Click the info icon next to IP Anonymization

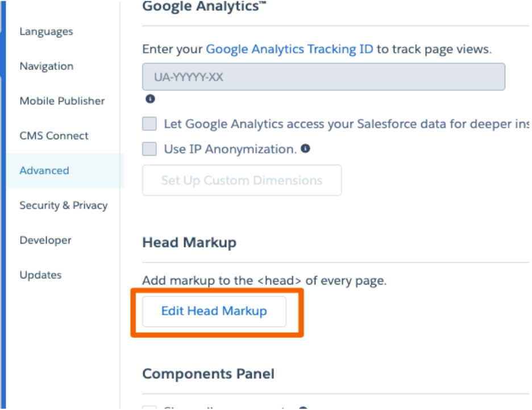[x=305, y=148]
